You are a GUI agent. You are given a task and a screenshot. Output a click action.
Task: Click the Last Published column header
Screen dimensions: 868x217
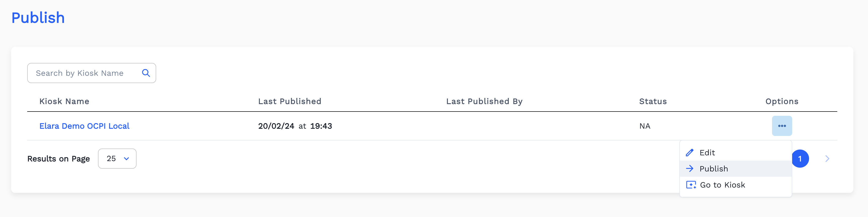pos(289,101)
